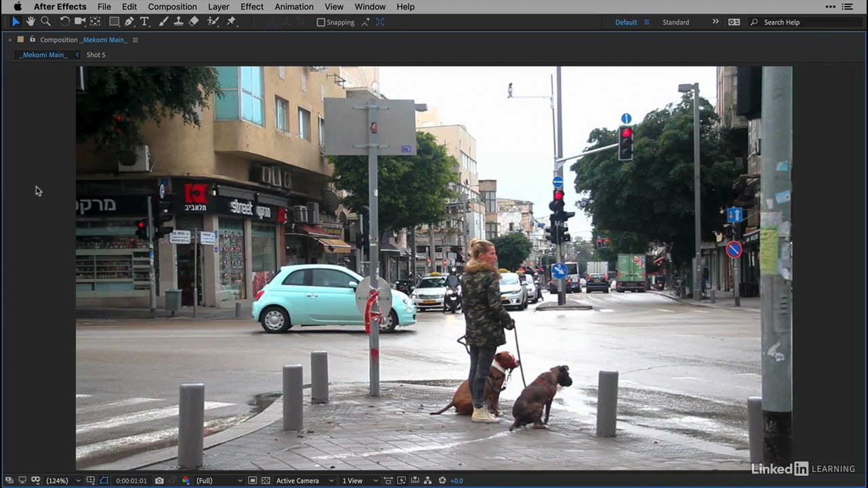Open Fast Previews options

[401, 481]
